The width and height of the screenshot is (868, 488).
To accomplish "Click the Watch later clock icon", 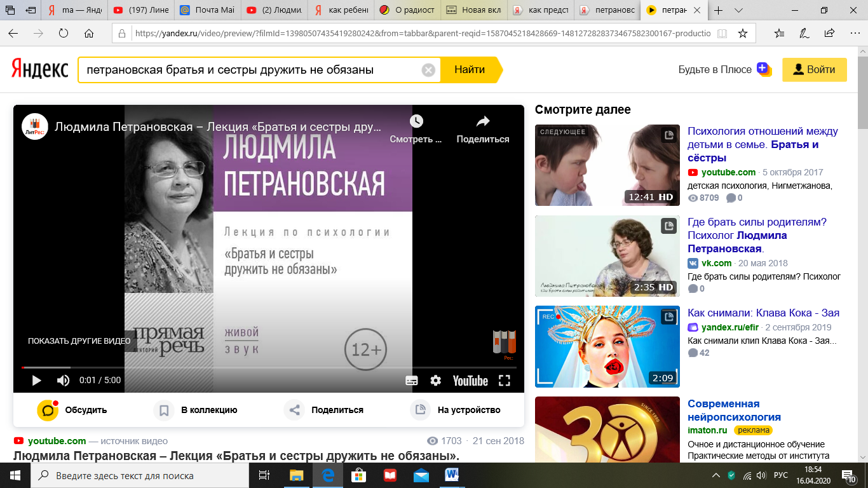I will pyautogui.click(x=416, y=121).
